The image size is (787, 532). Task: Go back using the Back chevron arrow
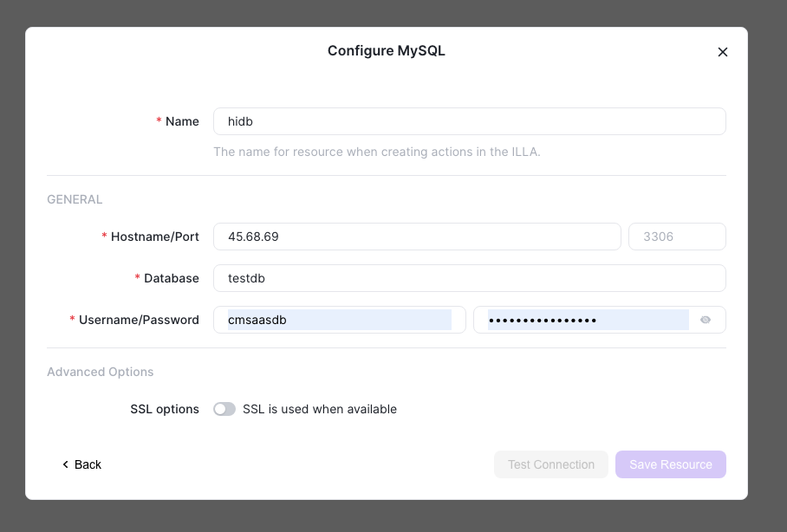65,464
